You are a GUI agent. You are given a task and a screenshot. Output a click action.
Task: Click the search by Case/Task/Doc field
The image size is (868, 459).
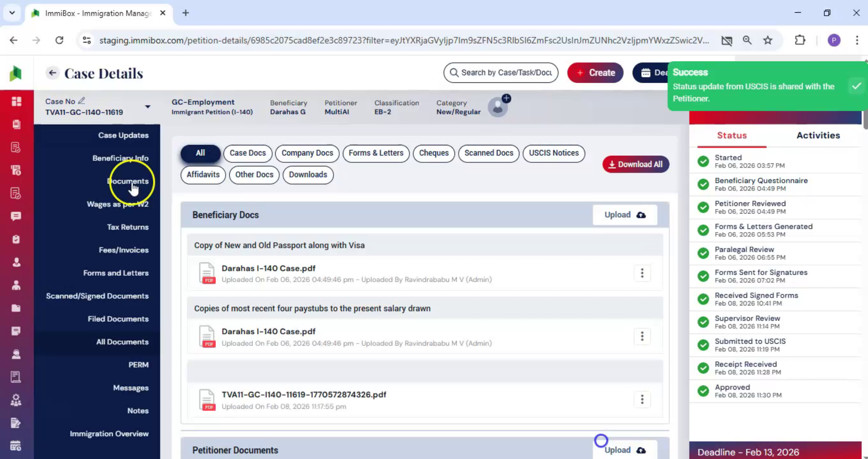pos(501,73)
